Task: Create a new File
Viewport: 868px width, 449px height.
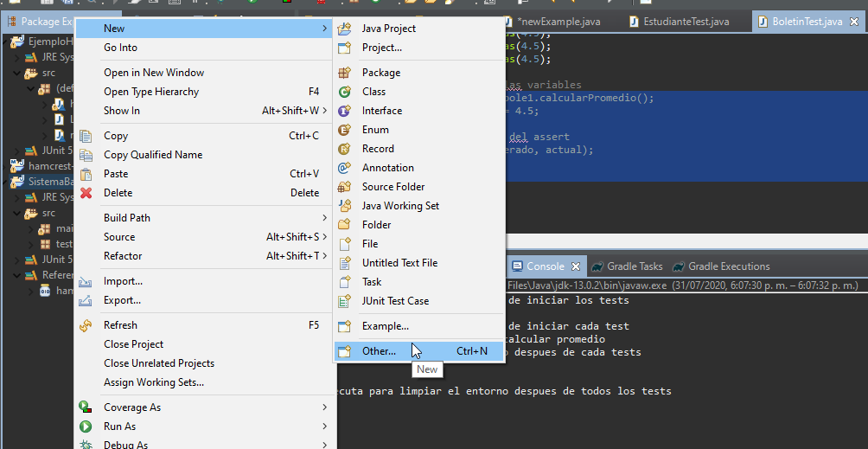Action: [x=418, y=244]
